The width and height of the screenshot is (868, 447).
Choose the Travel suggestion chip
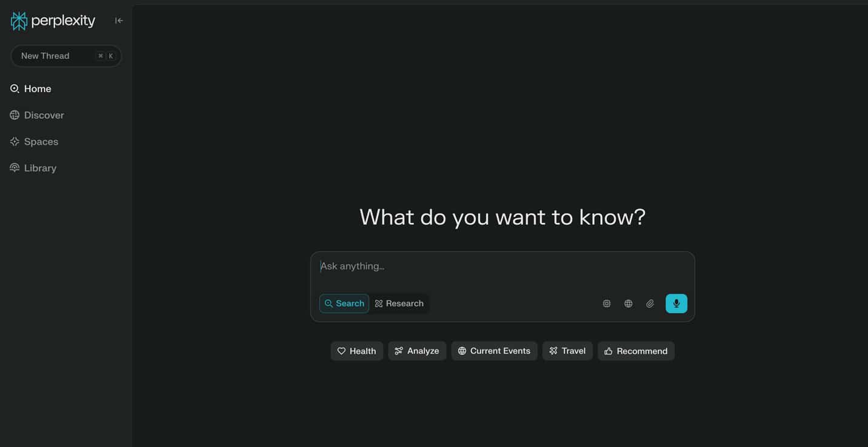tap(567, 351)
